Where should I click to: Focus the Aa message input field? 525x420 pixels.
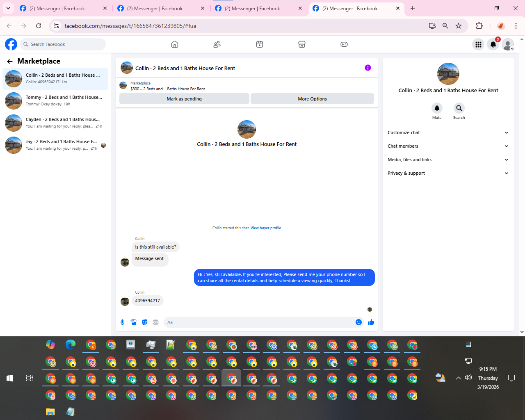[x=258, y=322]
